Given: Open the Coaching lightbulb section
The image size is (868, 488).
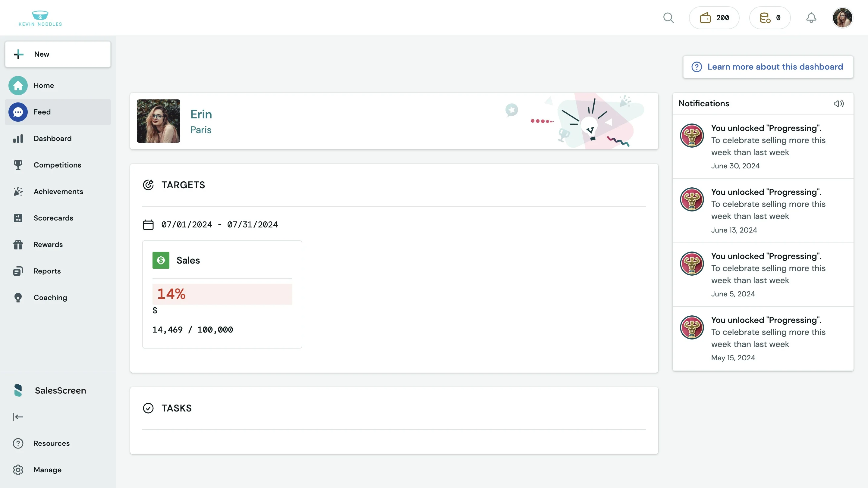Looking at the screenshot, I should (50, 297).
